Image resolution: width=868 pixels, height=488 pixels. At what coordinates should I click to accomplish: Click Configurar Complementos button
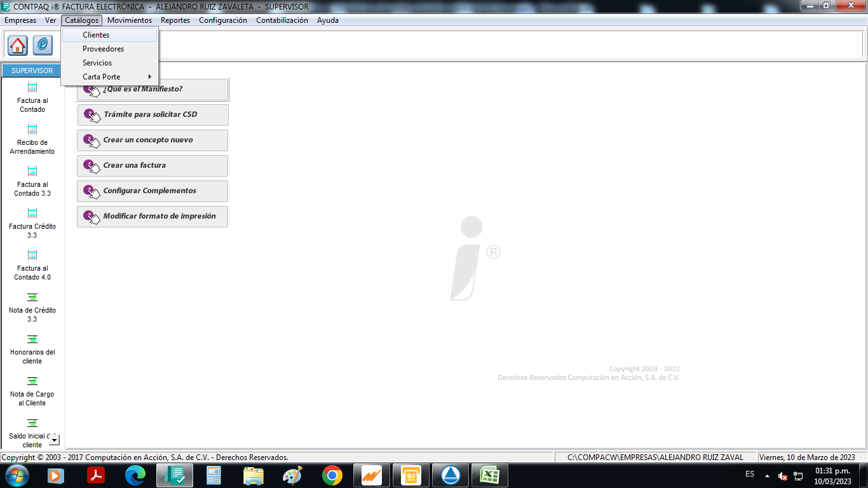click(153, 191)
